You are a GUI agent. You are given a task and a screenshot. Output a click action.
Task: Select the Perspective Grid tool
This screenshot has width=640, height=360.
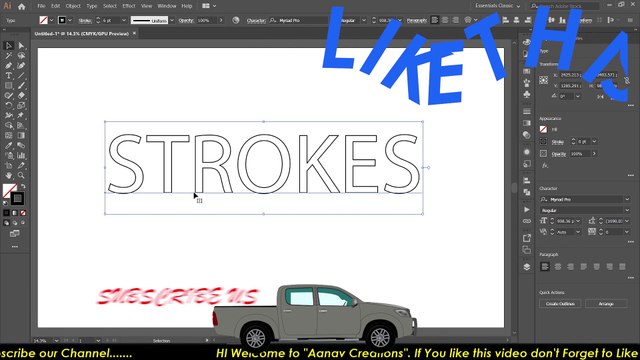pyautogui.click(x=21, y=125)
